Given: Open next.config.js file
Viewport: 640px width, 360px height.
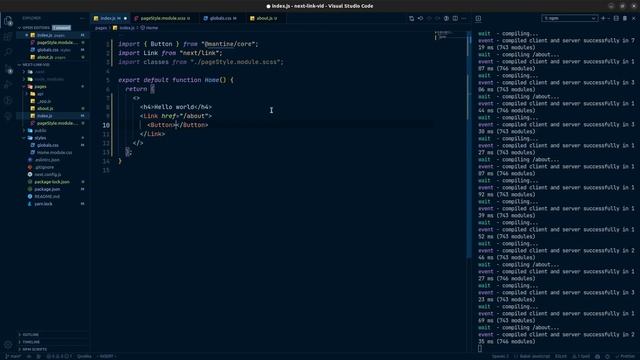Looking at the screenshot, I should (x=47, y=175).
